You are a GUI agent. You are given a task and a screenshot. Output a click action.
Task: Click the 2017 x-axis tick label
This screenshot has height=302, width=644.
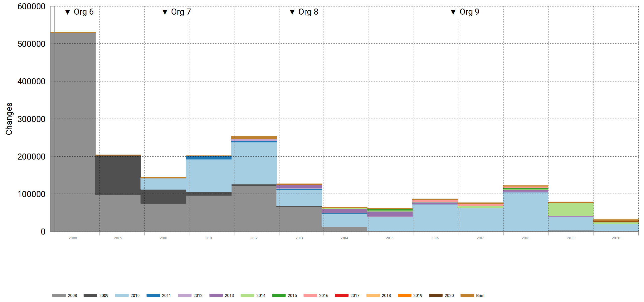[x=480, y=238]
